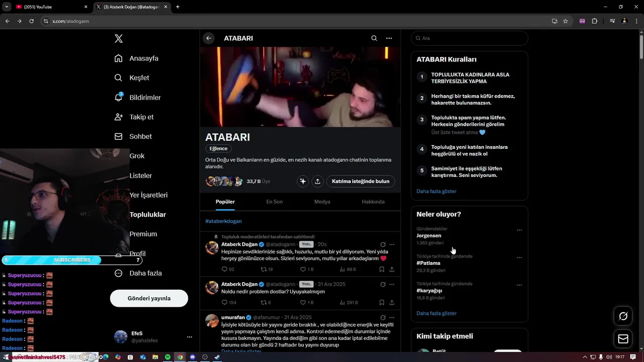644x362 pixels.
Task: Click the Eğlence category tag
Action: [x=218, y=149]
